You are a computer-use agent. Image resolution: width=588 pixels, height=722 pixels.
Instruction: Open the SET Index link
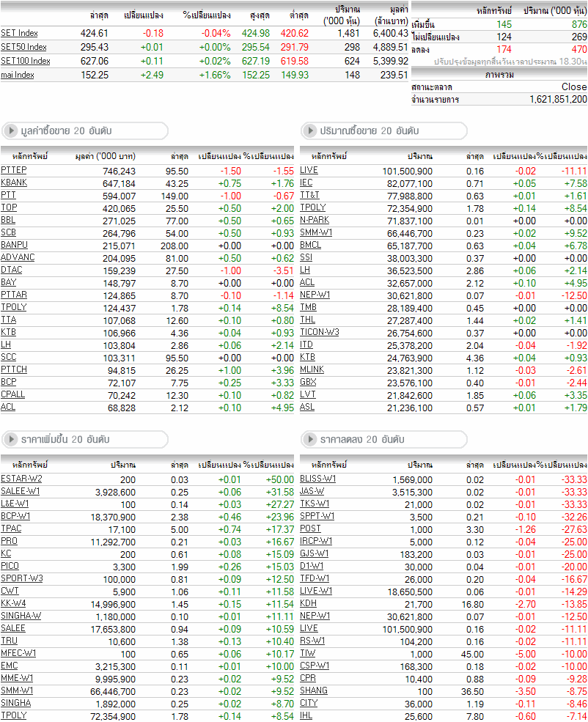click(19, 33)
